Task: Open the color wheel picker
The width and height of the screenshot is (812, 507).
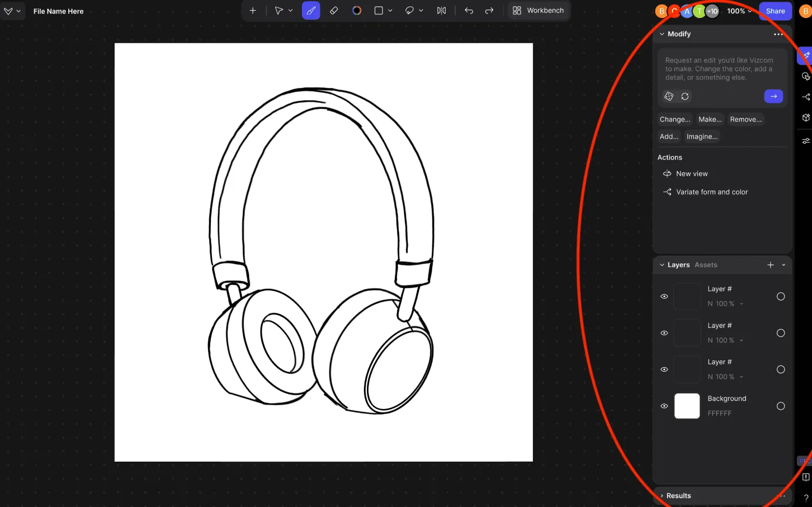Action: (x=357, y=11)
